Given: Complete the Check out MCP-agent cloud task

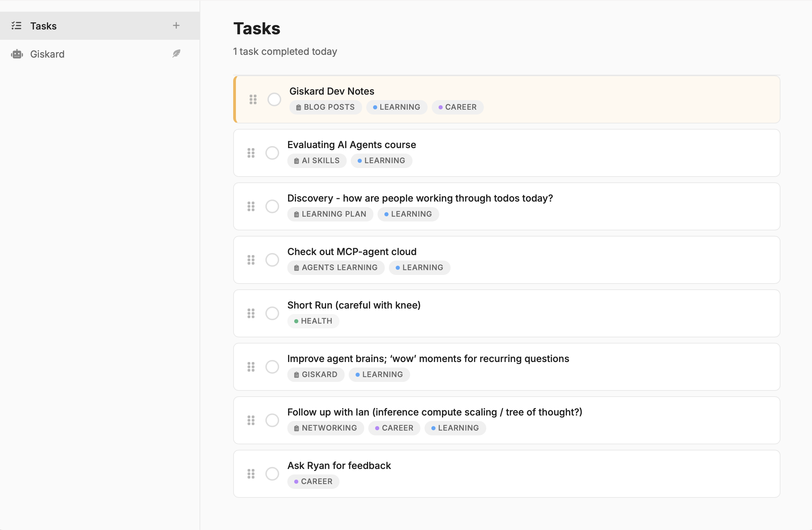Looking at the screenshot, I should pos(272,260).
